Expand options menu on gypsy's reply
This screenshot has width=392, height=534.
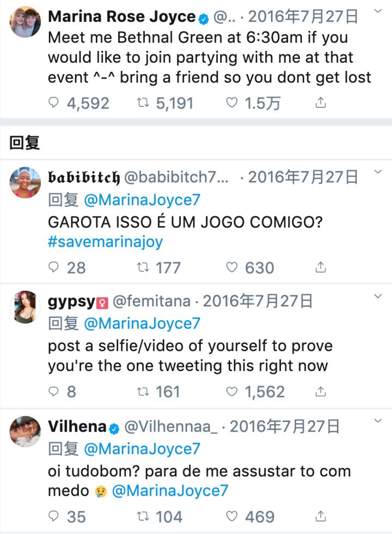pyautogui.click(x=378, y=297)
